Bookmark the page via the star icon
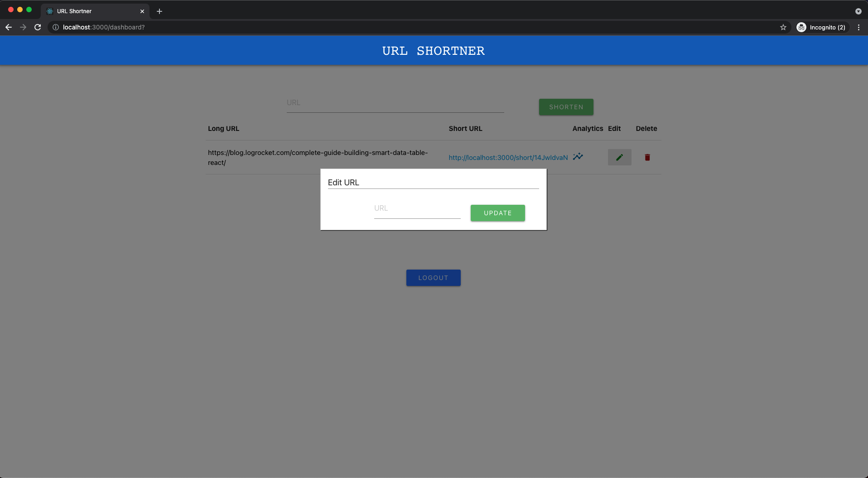The height and width of the screenshot is (478, 868). pyautogui.click(x=783, y=27)
